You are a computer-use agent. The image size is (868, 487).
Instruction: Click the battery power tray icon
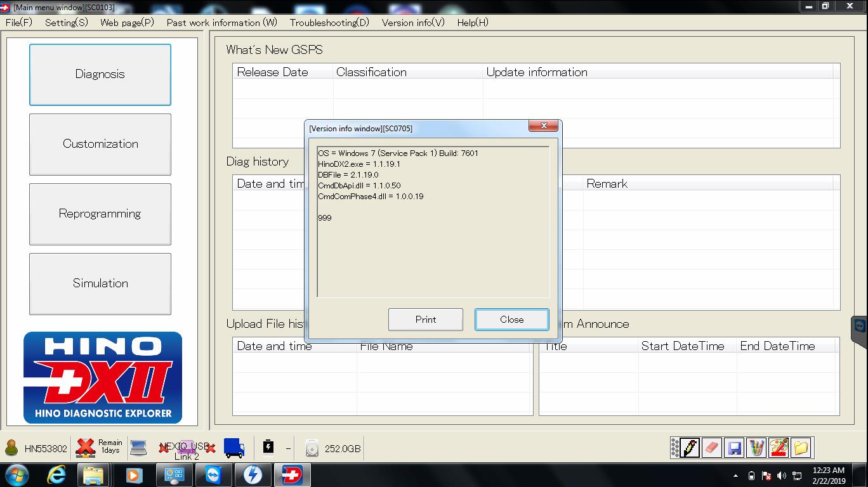pyautogui.click(x=751, y=476)
